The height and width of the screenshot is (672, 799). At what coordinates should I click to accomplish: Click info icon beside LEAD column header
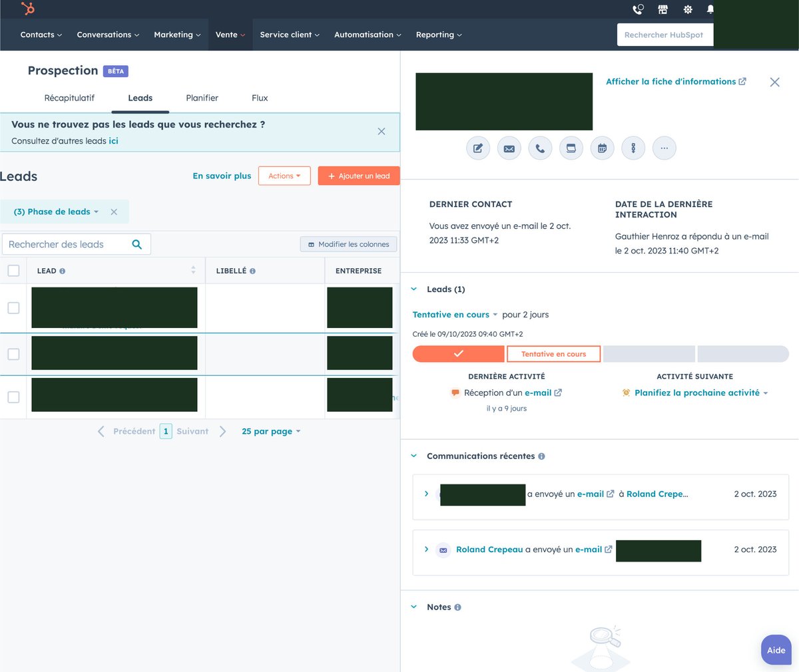(63, 271)
